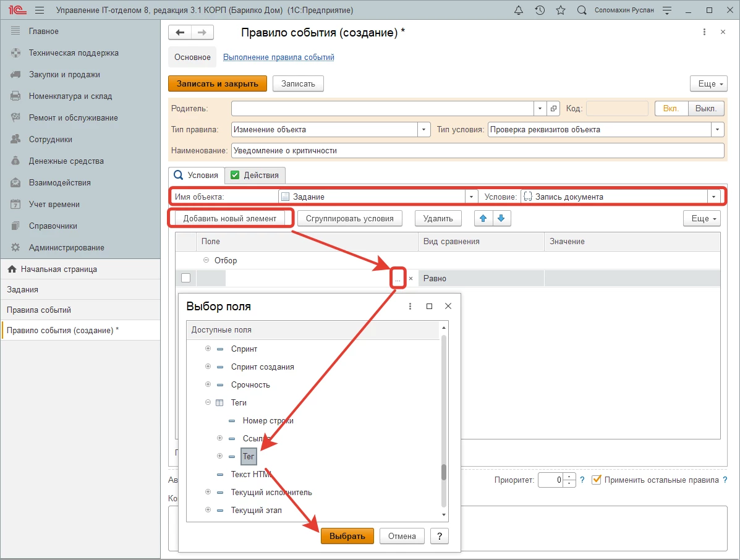
Task: Go back with the left arrow button
Action: coord(180,32)
